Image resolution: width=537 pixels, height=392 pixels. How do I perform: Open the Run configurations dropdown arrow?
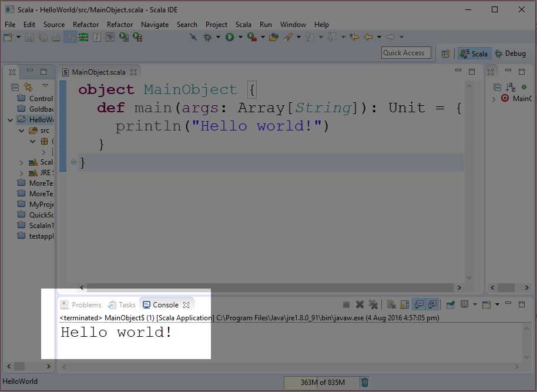(x=240, y=36)
